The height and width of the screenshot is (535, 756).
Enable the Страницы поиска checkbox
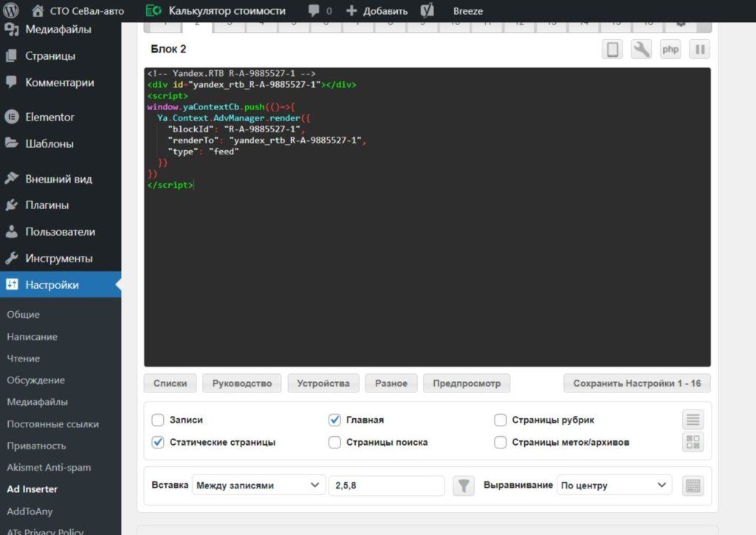[x=334, y=442]
